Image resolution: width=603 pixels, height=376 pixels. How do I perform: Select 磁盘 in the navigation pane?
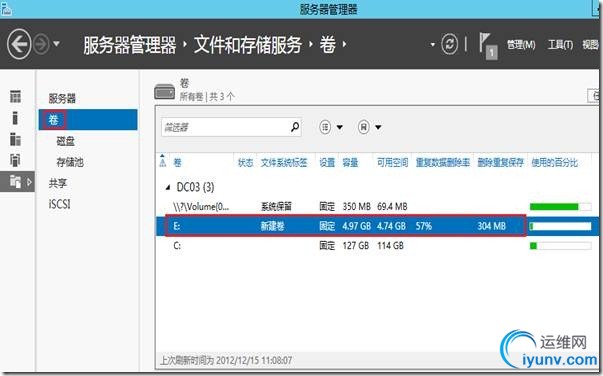65,141
